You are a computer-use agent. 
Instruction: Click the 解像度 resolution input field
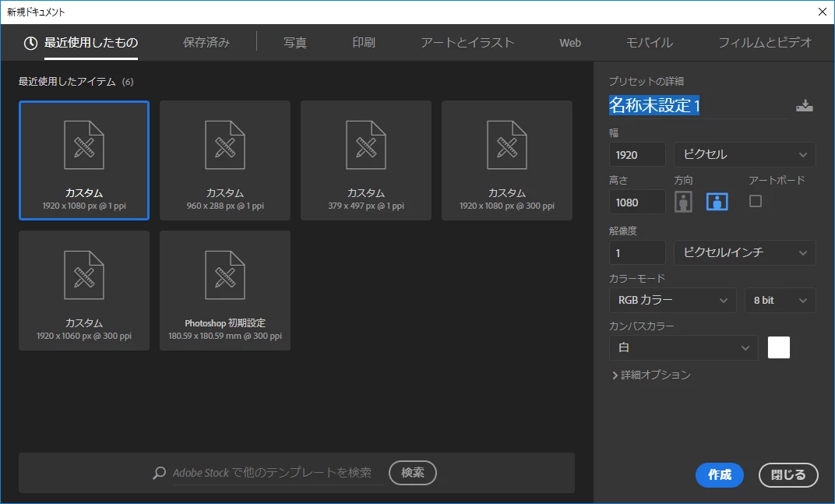pyautogui.click(x=637, y=252)
